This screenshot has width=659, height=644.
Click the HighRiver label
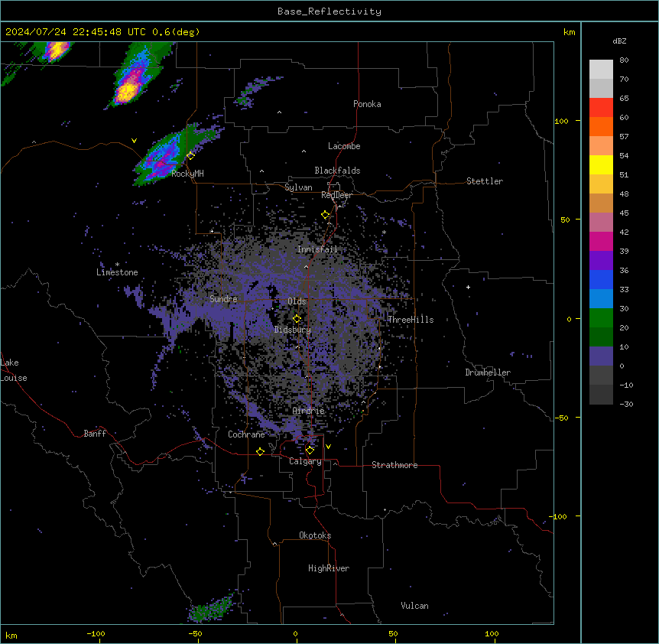pyautogui.click(x=329, y=568)
